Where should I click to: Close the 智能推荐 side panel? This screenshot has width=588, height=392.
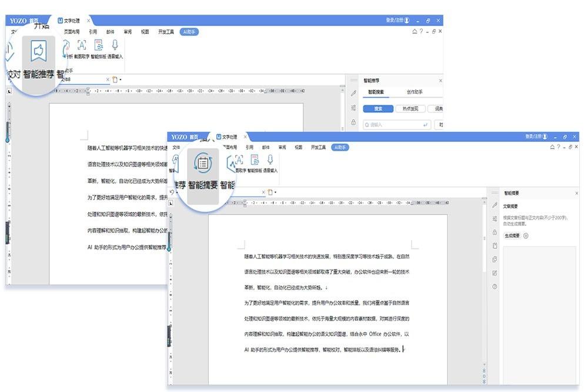pyautogui.click(x=440, y=81)
